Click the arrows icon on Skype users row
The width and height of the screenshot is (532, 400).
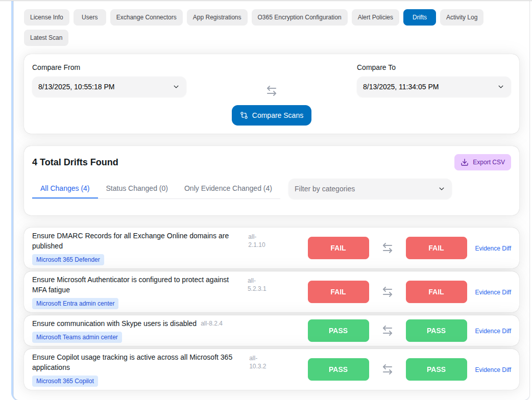[388, 331]
